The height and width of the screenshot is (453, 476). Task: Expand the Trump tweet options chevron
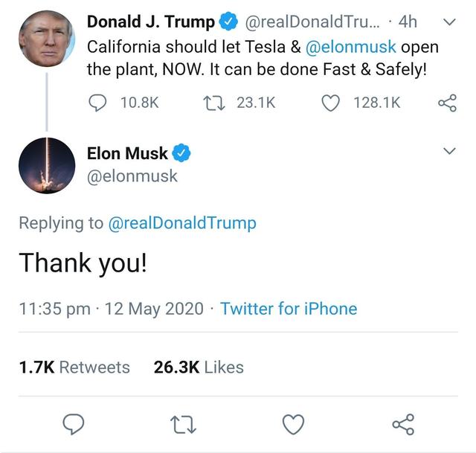448,22
